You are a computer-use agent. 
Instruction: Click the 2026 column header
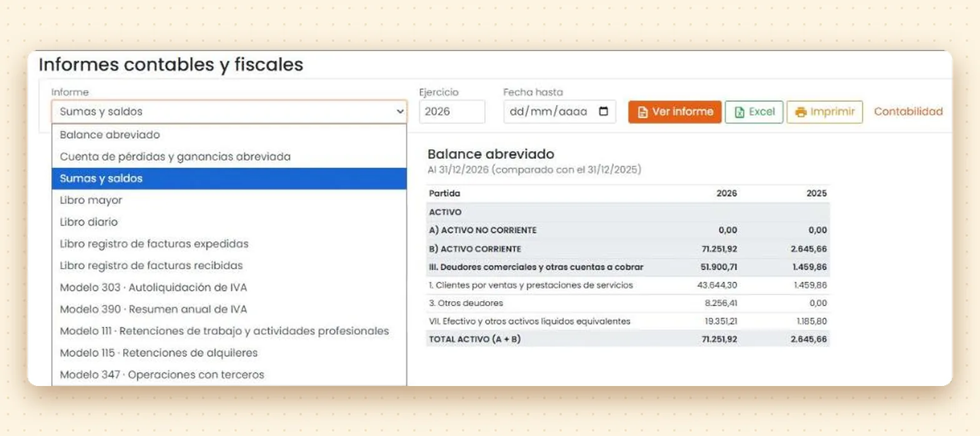(727, 194)
